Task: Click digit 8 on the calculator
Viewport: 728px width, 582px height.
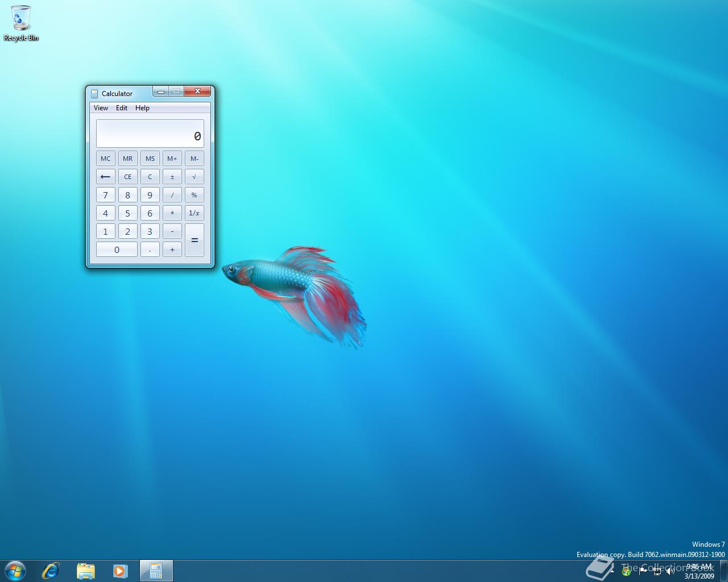Action: pyautogui.click(x=128, y=195)
